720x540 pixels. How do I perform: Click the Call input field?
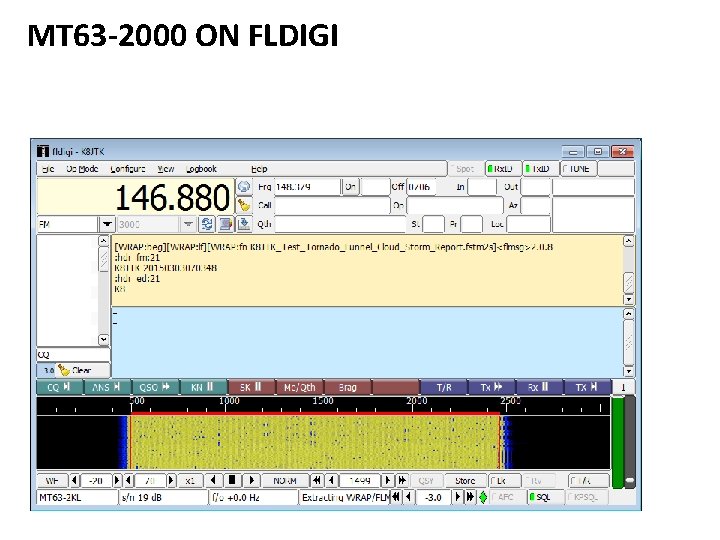click(x=332, y=205)
